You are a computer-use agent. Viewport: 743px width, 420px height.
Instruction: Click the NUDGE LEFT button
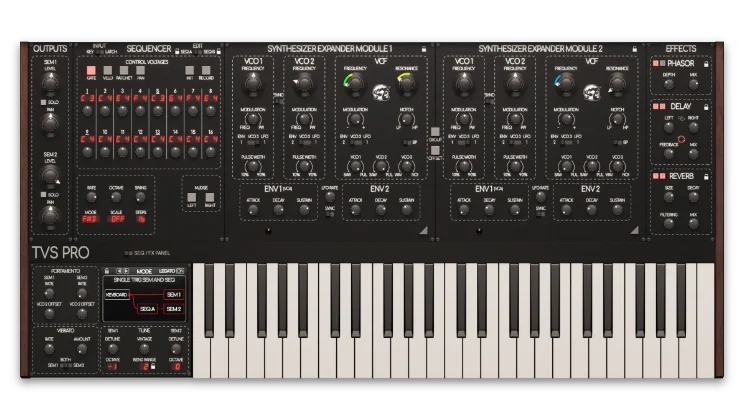[191, 197]
